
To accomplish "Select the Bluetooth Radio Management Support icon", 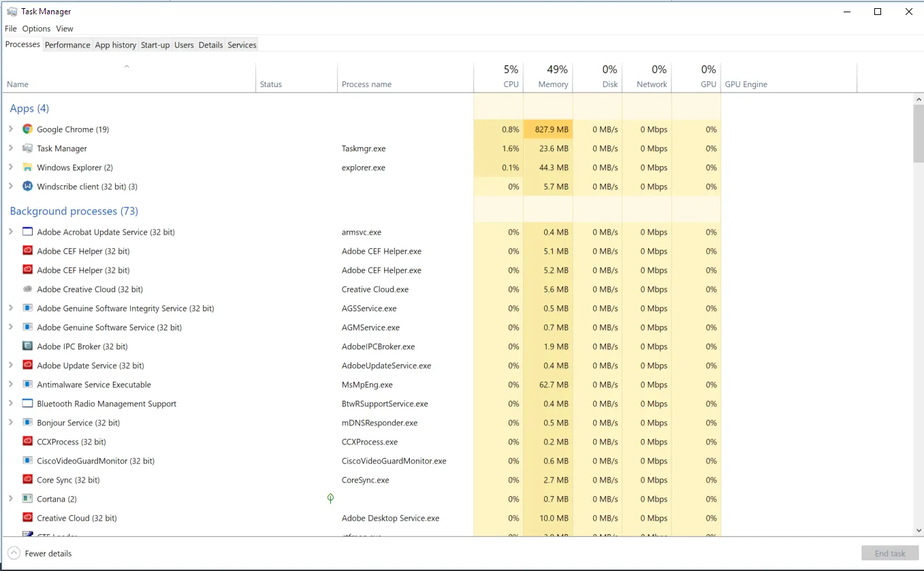I will (27, 404).
